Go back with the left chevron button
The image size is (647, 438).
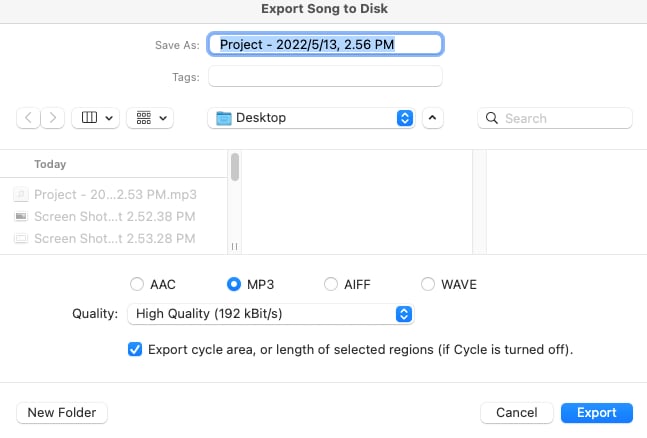(28, 118)
